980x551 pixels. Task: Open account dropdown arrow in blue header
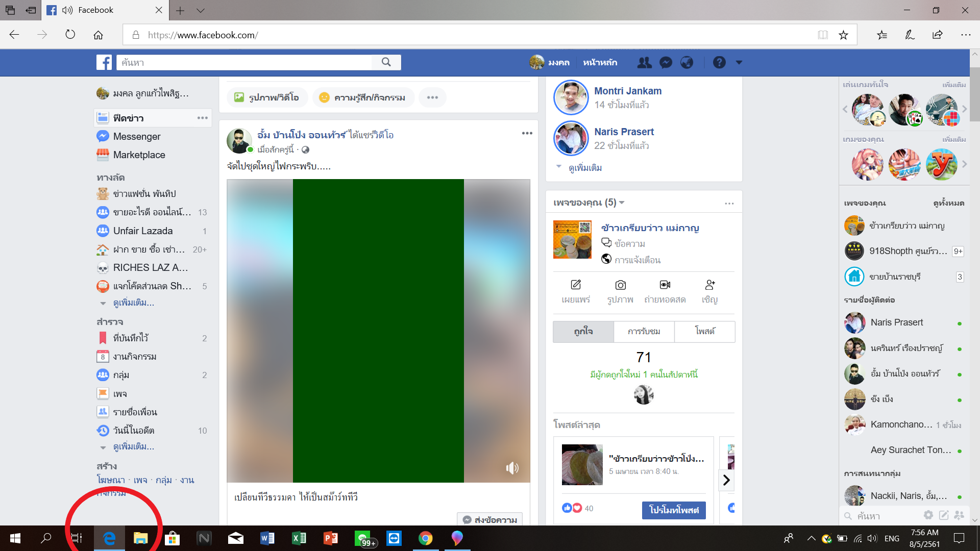[739, 62]
